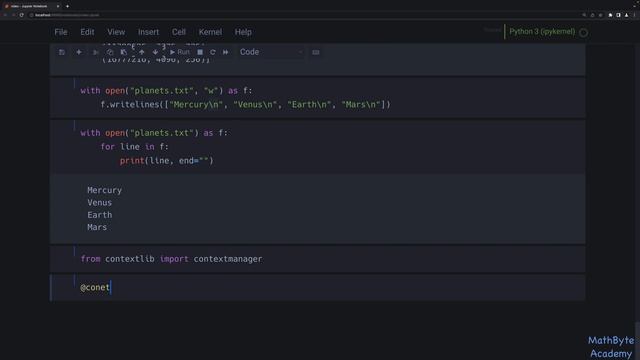Reload the page in the browser

tap(22, 15)
